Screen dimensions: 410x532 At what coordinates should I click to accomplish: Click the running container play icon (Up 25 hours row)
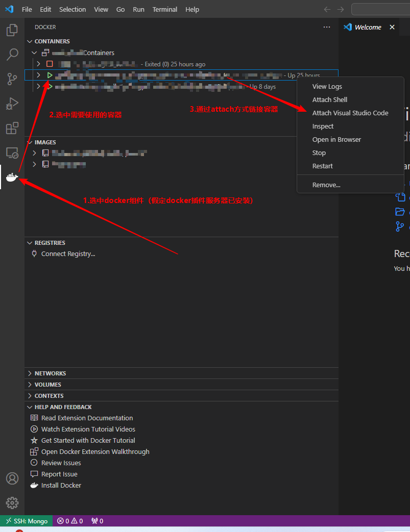(50, 75)
